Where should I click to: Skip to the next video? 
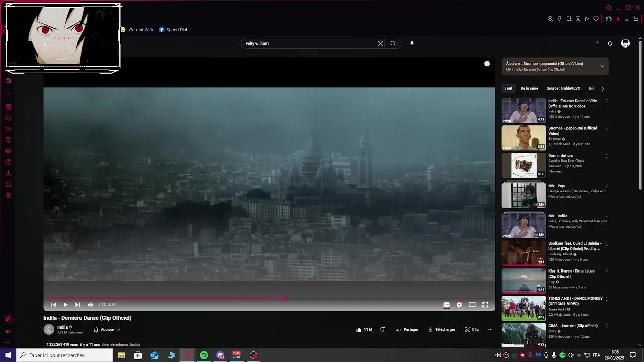77,305
